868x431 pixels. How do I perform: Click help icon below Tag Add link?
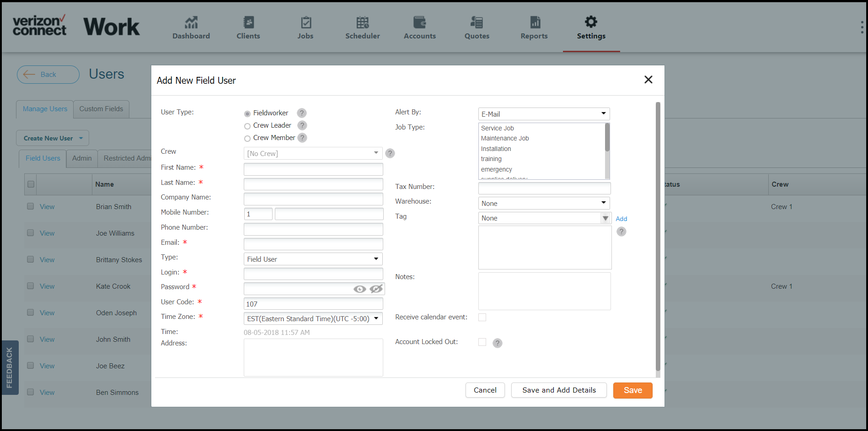coord(621,232)
